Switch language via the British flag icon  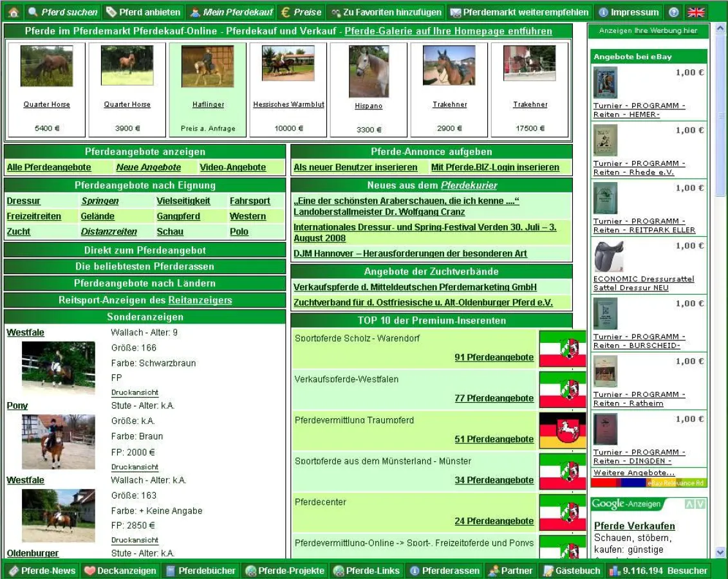click(696, 12)
